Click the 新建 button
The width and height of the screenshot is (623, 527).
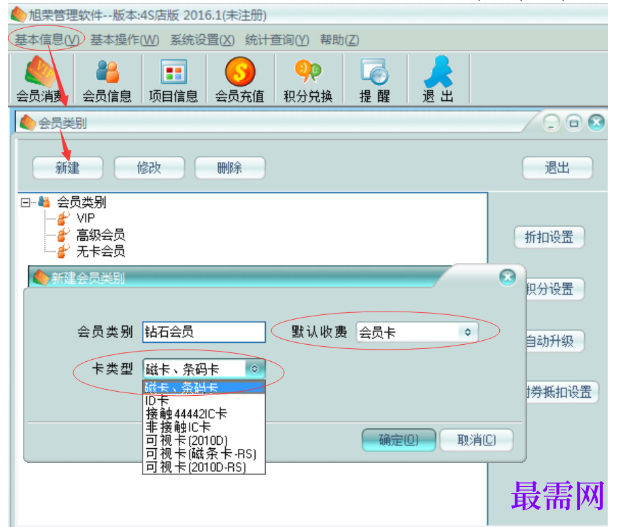tap(68, 168)
